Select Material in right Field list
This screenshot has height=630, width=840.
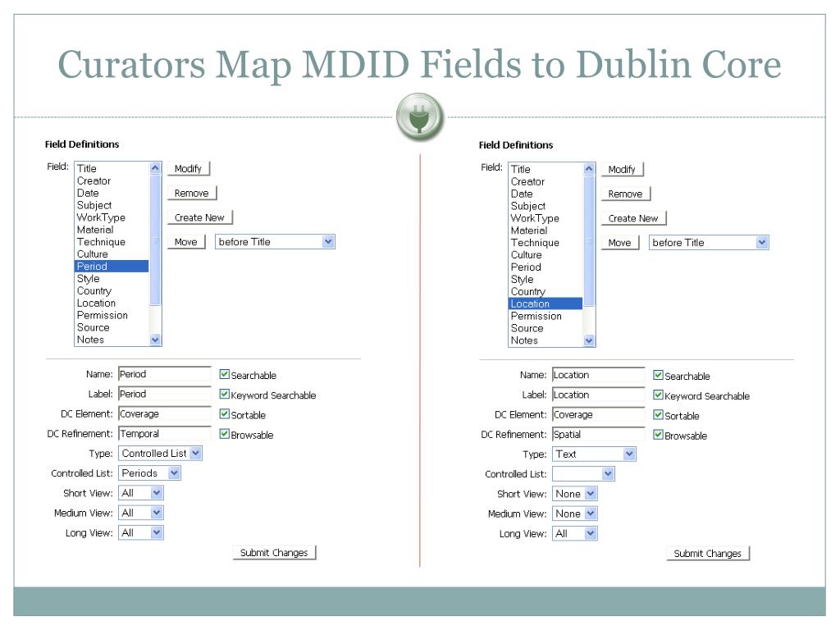pyautogui.click(x=546, y=231)
